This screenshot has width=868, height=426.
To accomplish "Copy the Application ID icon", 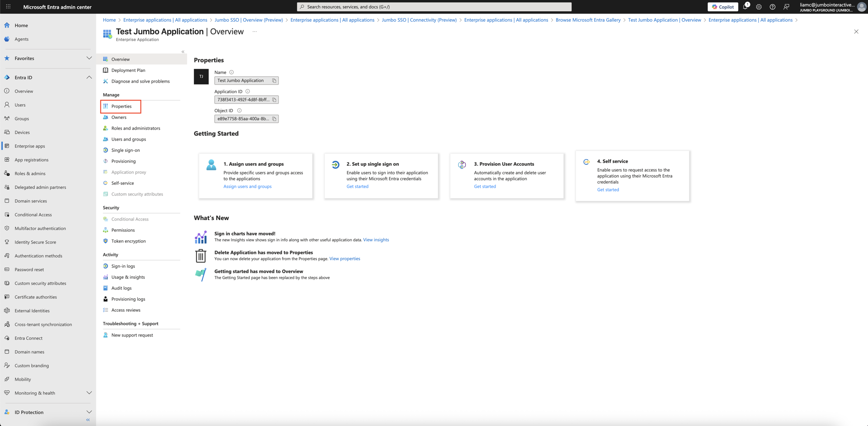I will 274,100.
